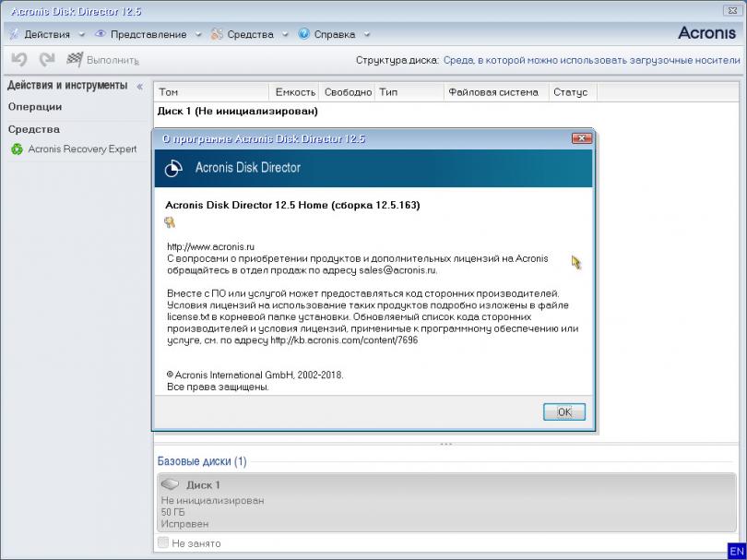747x560 pixels.
Task: Open the Справка menu
Action: [334, 34]
